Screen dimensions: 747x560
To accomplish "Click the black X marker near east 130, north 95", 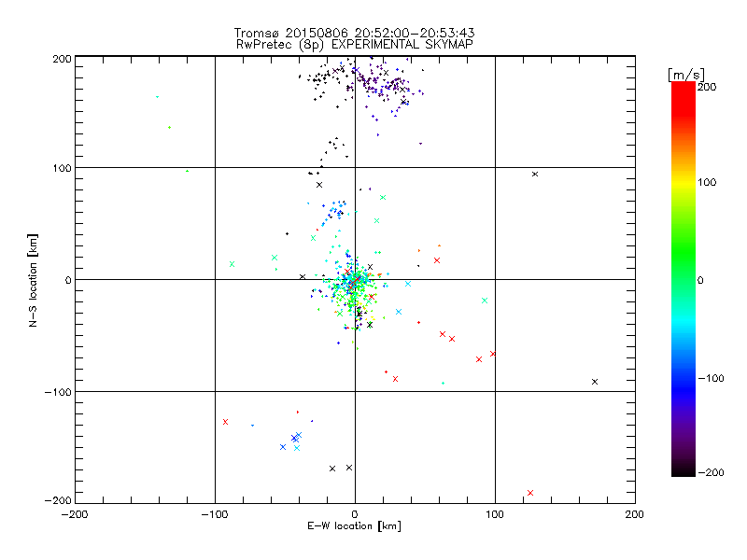I will click(535, 175).
